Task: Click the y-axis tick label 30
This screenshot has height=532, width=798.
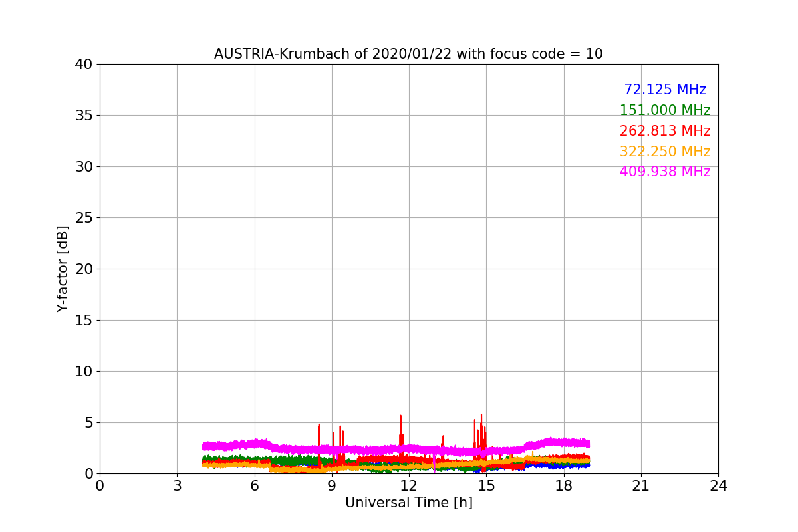Action: [x=83, y=167]
